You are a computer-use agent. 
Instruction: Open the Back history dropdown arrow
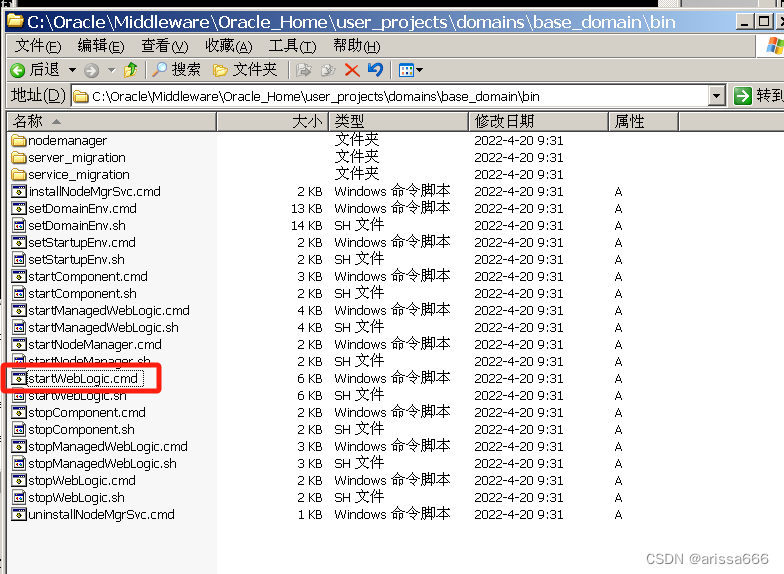click(x=72, y=70)
